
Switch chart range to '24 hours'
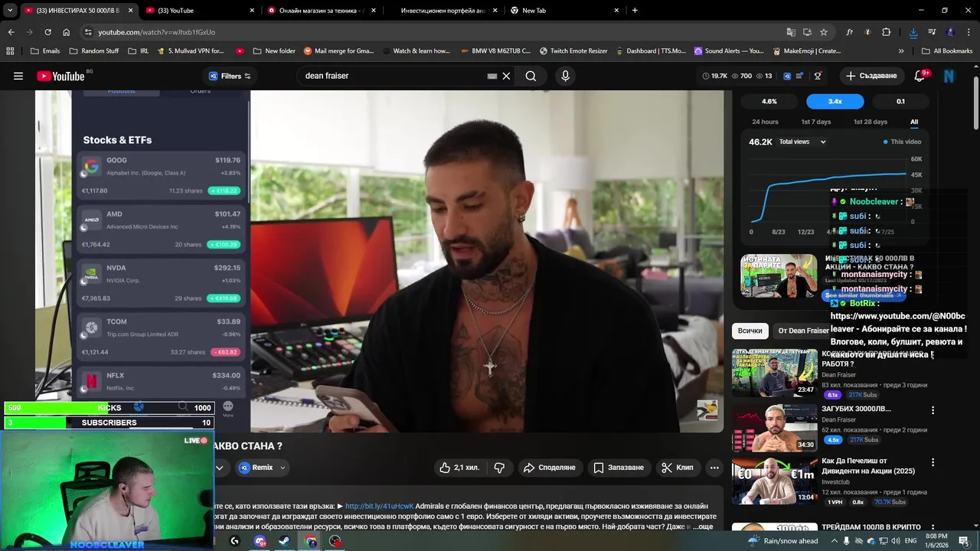tap(765, 122)
